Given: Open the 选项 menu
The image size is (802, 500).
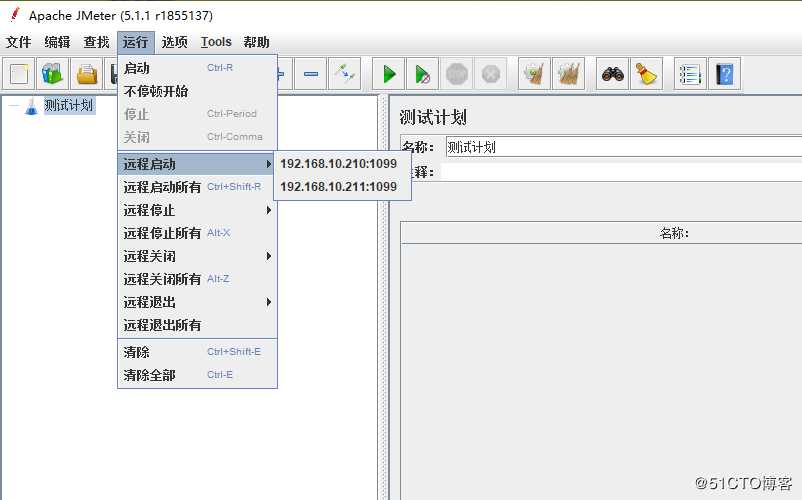Looking at the screenshot, I should click(x=174, y=42).
